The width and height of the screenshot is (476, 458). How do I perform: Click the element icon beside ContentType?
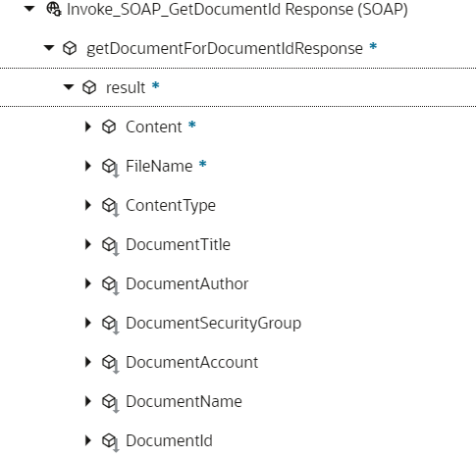pos(110,207)
